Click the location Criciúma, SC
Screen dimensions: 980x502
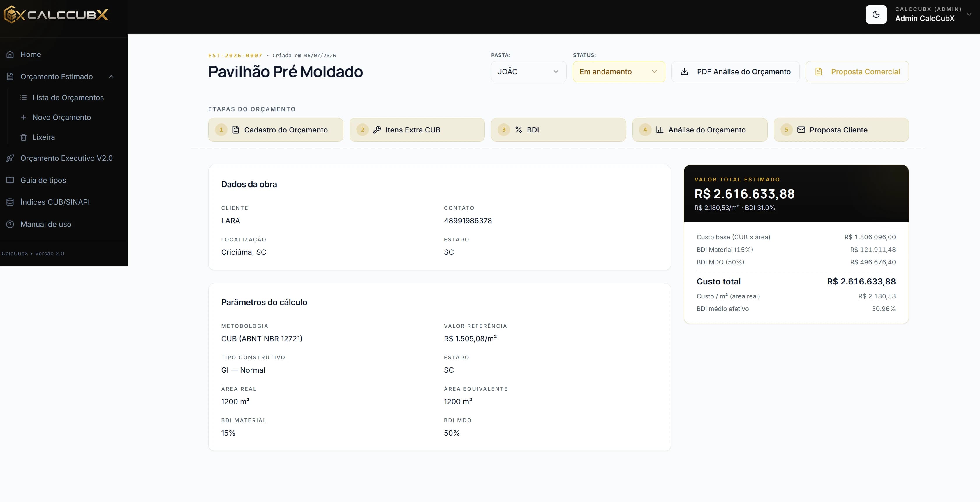(244, 252)
